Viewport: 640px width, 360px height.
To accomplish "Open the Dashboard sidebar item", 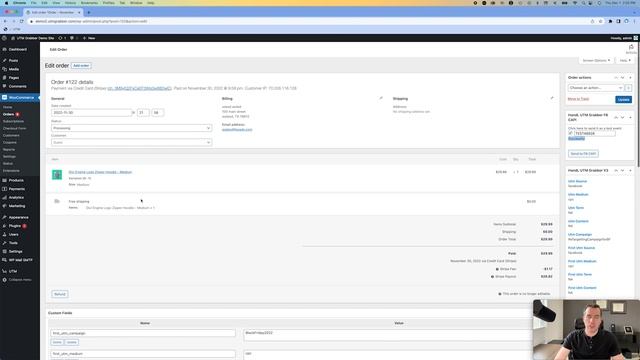I will coord(18,49).
